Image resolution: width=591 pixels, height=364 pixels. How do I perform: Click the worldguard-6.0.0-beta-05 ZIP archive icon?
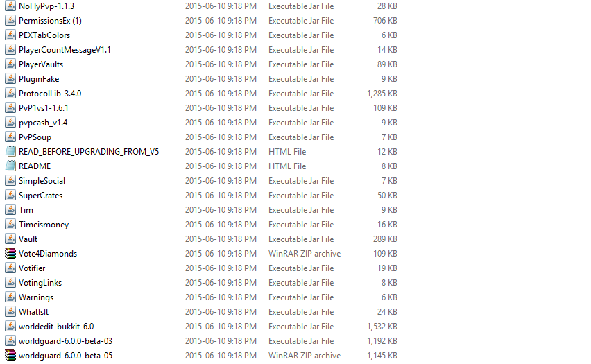(x=10, y=355)
